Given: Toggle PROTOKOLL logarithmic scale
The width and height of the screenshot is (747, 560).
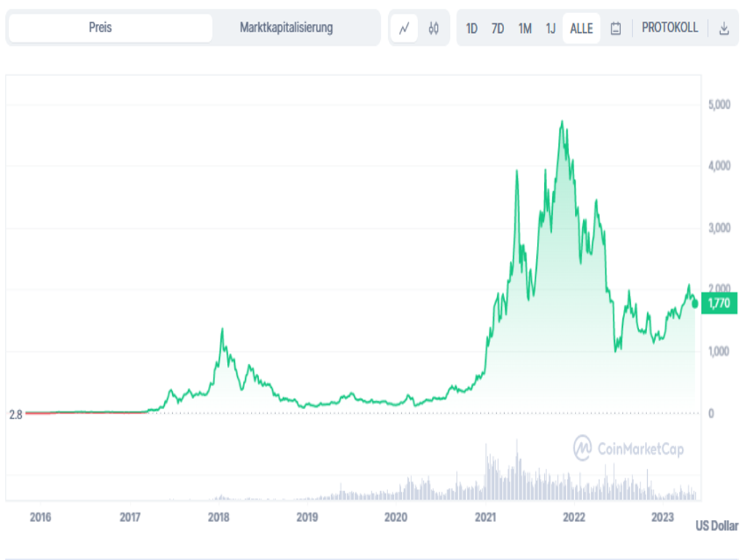Looking at the screenshot, I should [670, 28].
